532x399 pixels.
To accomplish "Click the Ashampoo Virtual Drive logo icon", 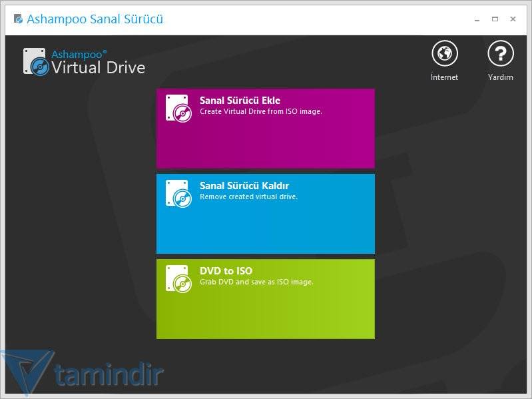I will pos(36,61).
